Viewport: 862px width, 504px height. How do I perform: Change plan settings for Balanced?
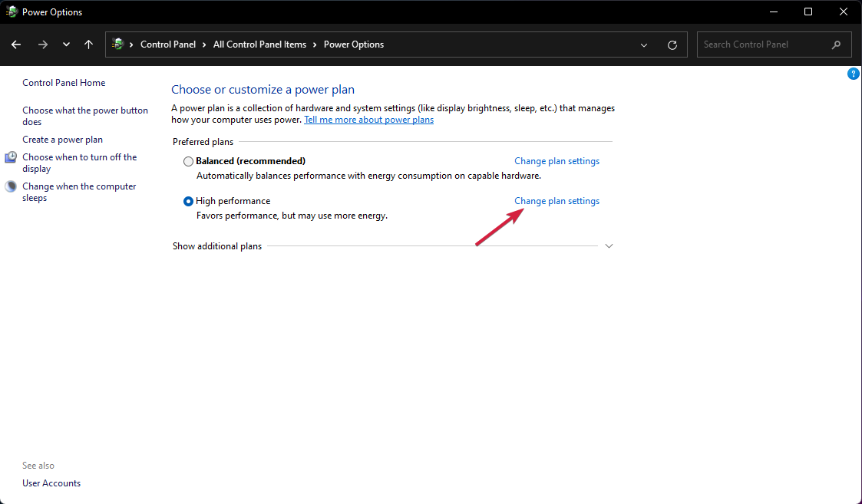[557, 161]
